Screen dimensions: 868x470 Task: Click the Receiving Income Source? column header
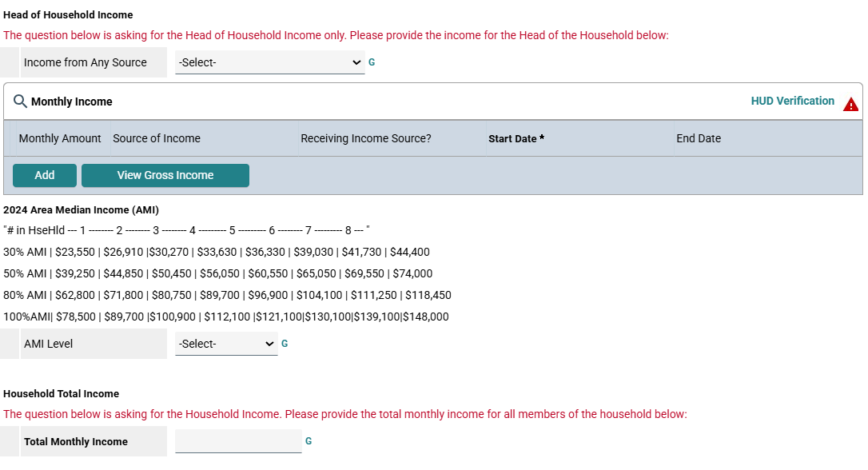click(365, 138)
